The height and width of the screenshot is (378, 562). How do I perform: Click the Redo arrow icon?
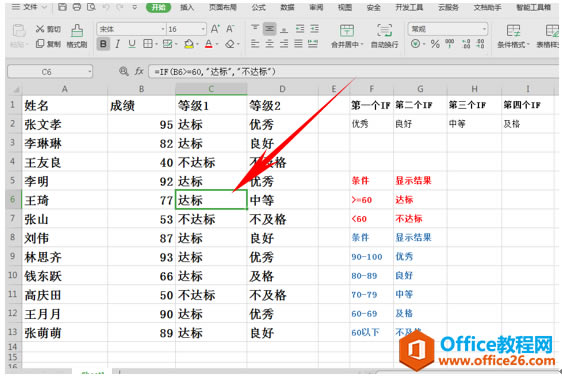click(x=119, y=7)
